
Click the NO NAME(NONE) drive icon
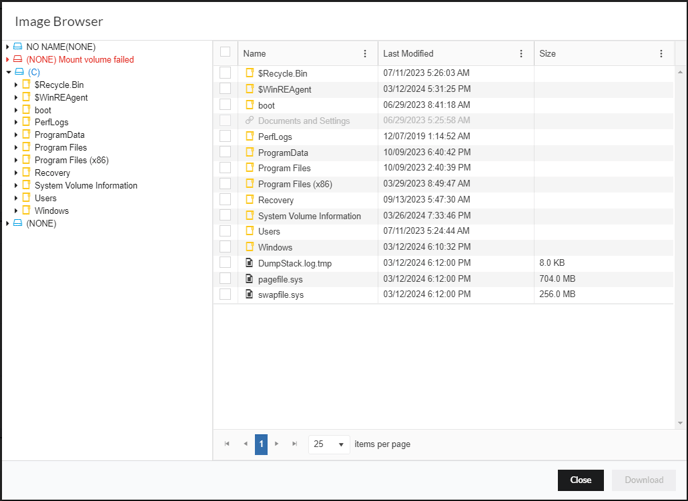18,47
